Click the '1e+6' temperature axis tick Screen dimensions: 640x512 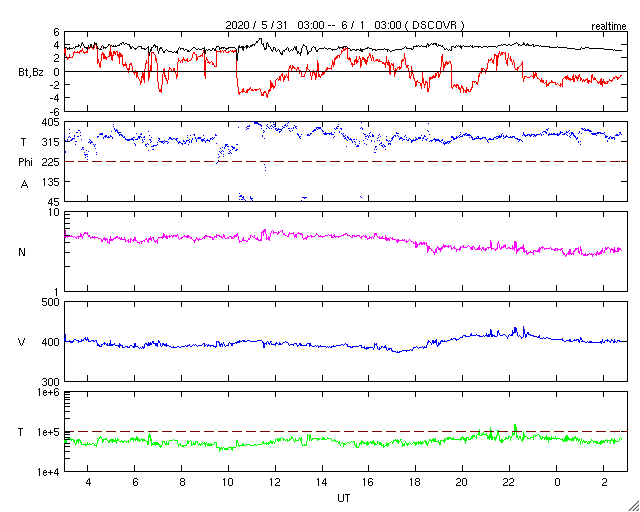49,392
